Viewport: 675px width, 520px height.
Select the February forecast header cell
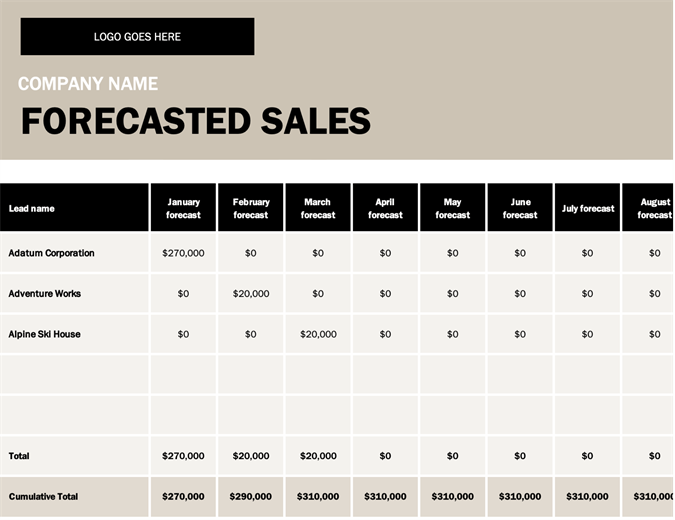tap(251, 208)
